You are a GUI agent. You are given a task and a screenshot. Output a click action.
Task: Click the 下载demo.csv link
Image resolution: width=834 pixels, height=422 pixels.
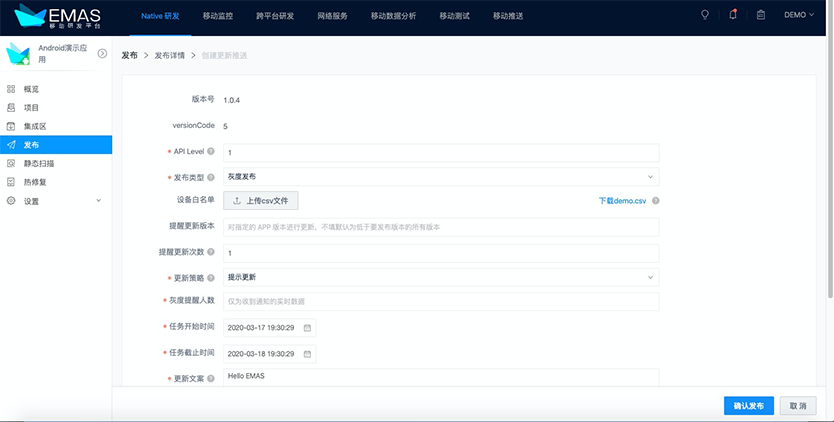[x=621, y=201]
